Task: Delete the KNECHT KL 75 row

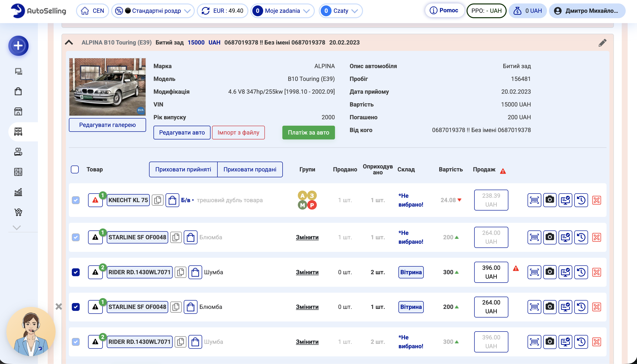Action: tap(596, 200)
